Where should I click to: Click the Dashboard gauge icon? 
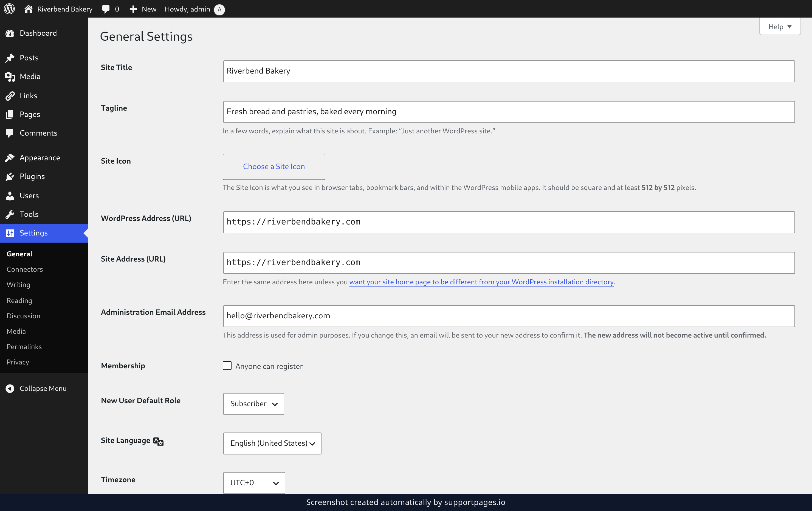pyautogui.click(x=10, y=33)
